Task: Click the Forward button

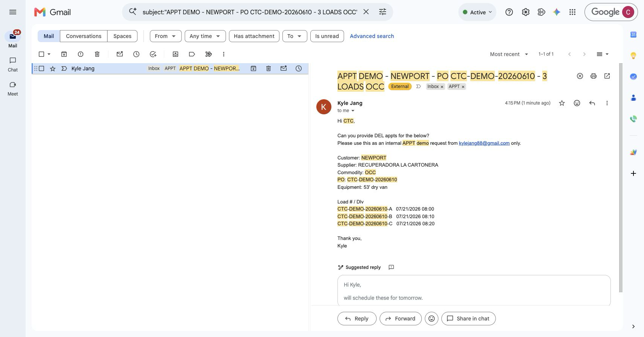Action: click(400, 319)
